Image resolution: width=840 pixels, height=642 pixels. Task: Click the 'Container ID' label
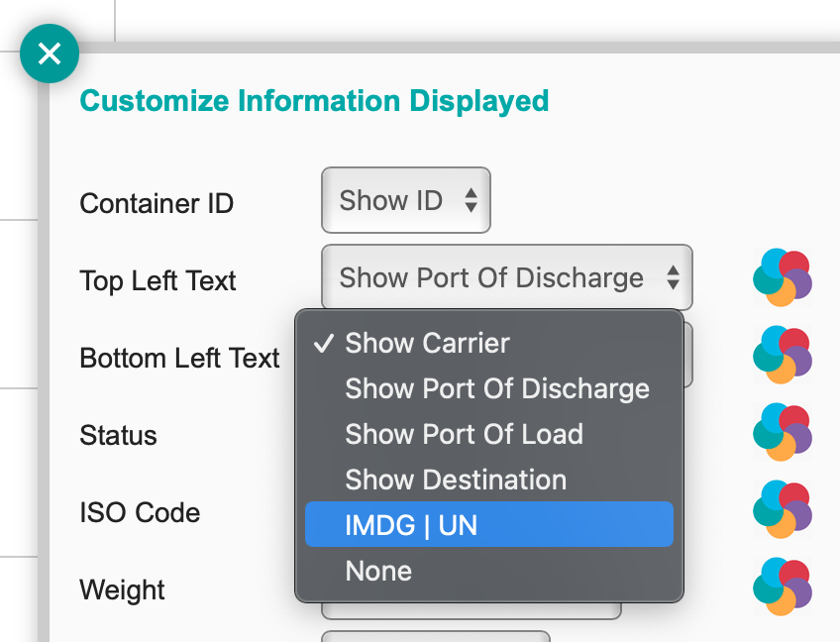click(x=157, y=204)
